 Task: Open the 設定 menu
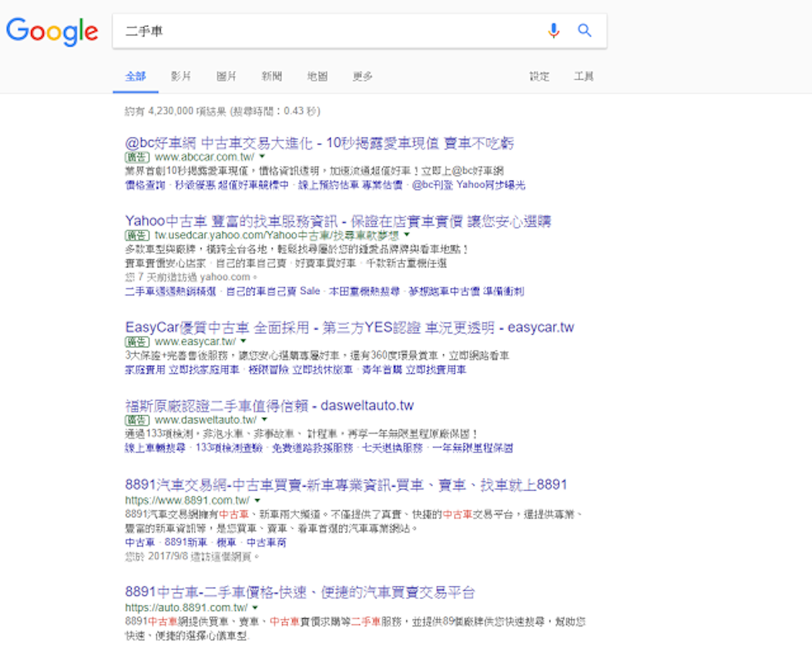tap(539, 76)
